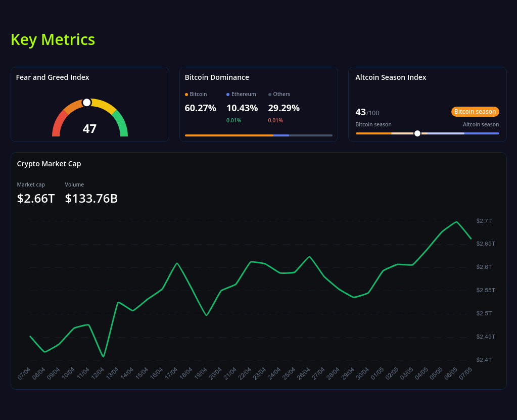The width and height of the screenshot is (517, 420).
Task: Click the 07/04 date on x-axis
Action: (x=24, y=374)
